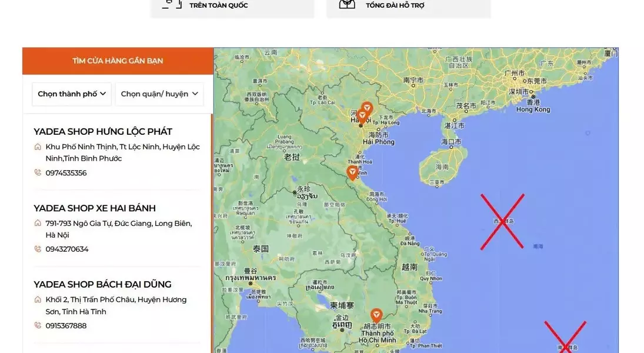Click phone icon next to 0943270634
This screenshot has width=644, height=353.
(38, 249)
